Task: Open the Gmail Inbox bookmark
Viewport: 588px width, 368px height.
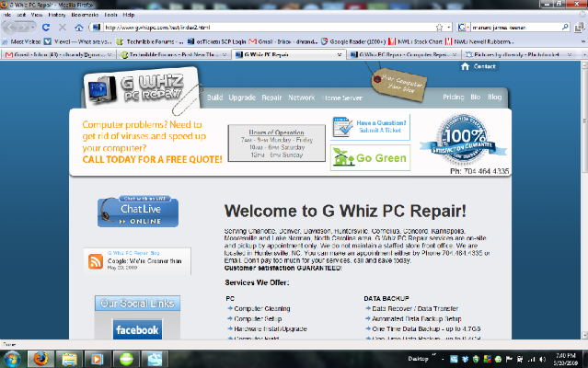Action: [283, 41]
